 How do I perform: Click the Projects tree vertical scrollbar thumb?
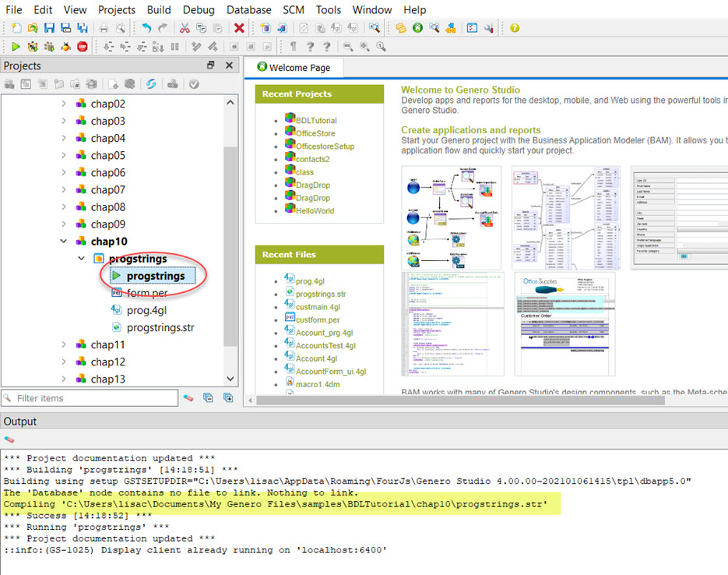click(230, 246)
